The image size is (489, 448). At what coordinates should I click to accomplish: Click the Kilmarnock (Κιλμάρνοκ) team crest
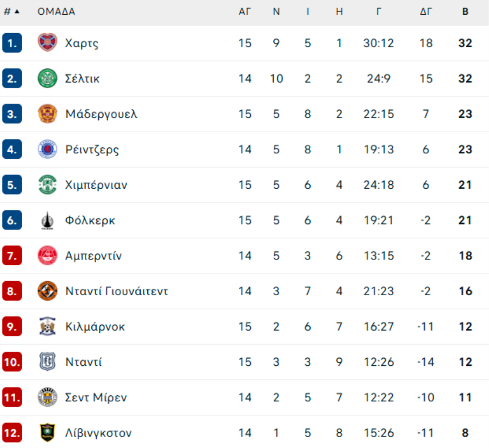tap(47, 326)
